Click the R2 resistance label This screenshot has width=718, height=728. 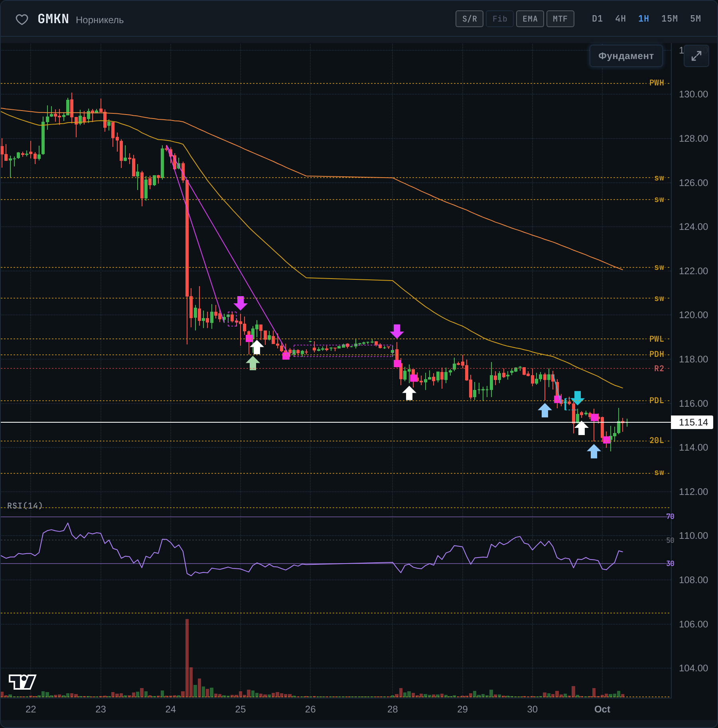point(659,368)
